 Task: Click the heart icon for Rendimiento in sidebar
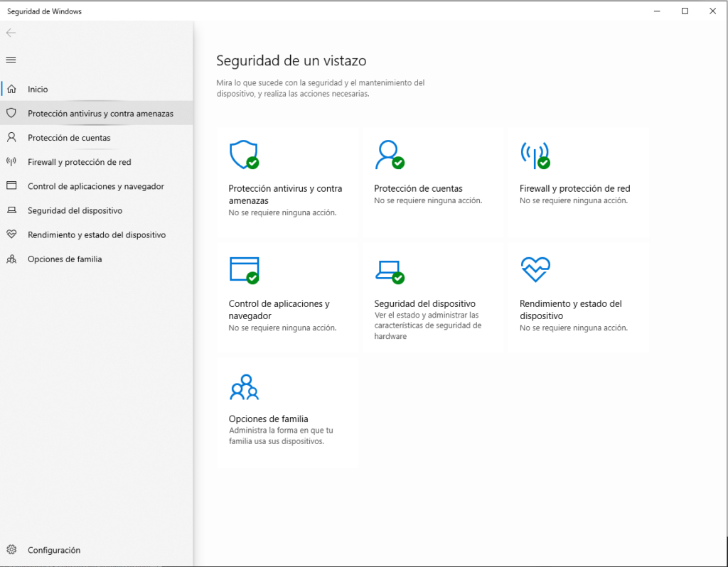click(11, 234)
